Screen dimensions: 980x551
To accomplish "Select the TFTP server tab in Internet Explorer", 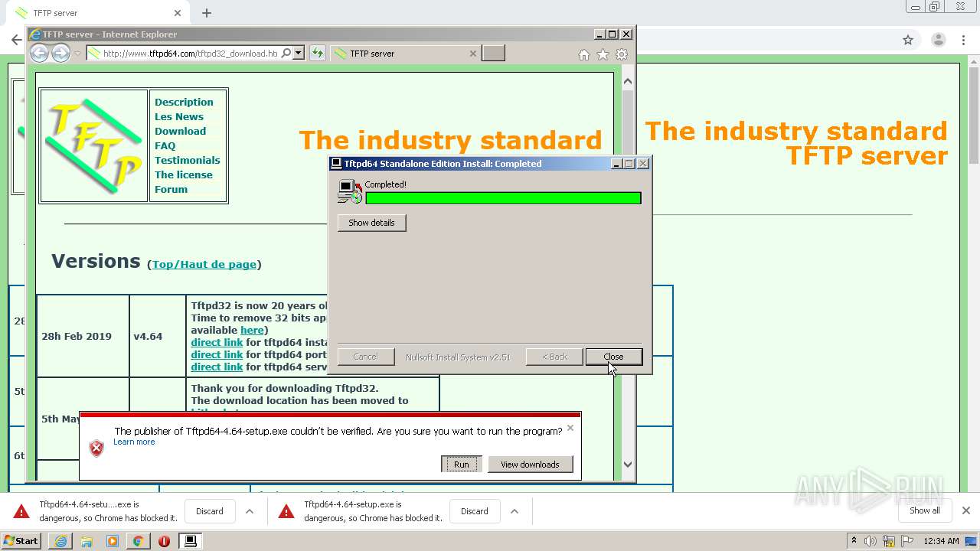I will pos(406,54).
